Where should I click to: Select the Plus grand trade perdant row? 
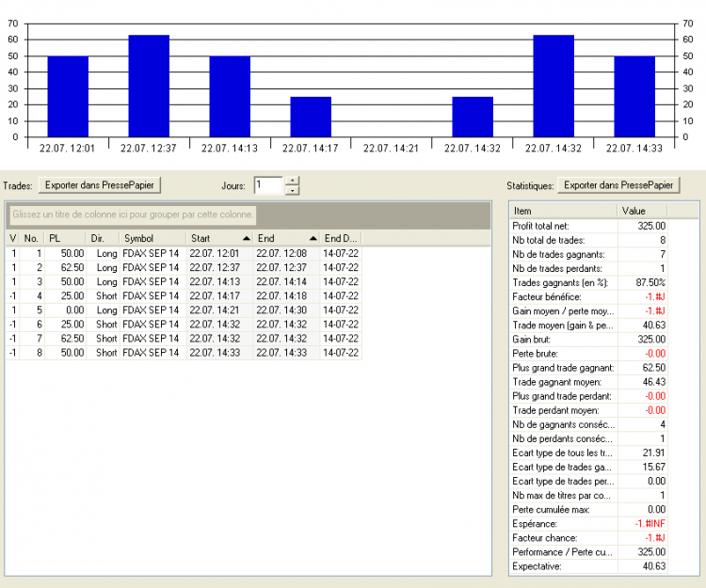click(x=588, y=396)
